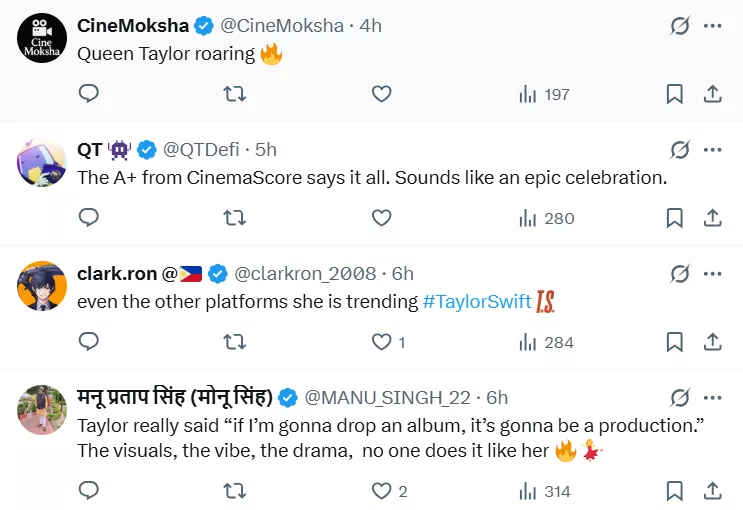
Task: Repost the QT CinemaScore tweet
Action: (x=234, y=218)
